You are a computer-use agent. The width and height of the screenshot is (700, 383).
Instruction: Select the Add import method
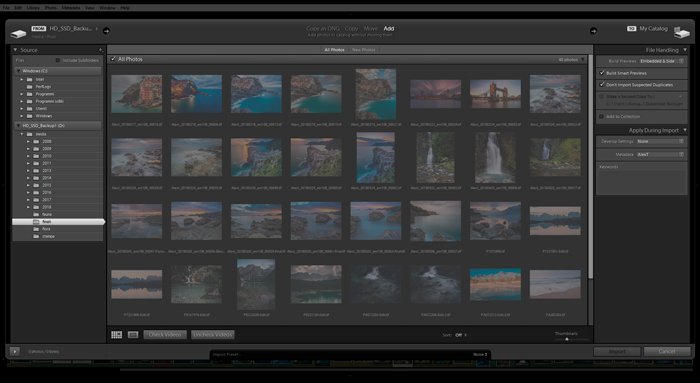coord(389,29)
